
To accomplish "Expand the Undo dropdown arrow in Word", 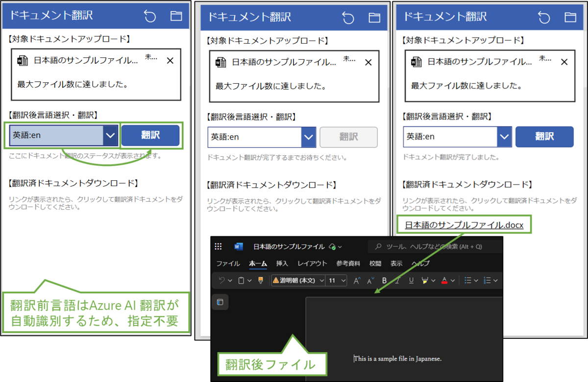I will (x=230, y=281).
